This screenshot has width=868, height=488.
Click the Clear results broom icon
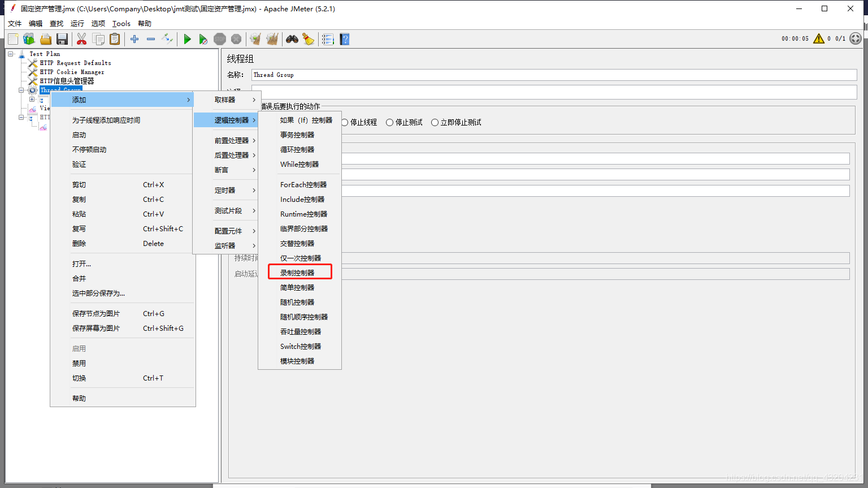coord(256,39)
